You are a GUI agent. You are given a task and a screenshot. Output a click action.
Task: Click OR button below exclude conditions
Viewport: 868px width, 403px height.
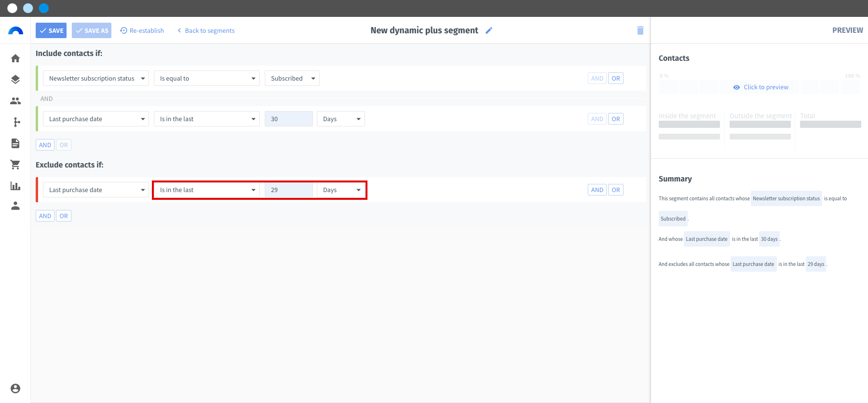[x=64, y=216]
